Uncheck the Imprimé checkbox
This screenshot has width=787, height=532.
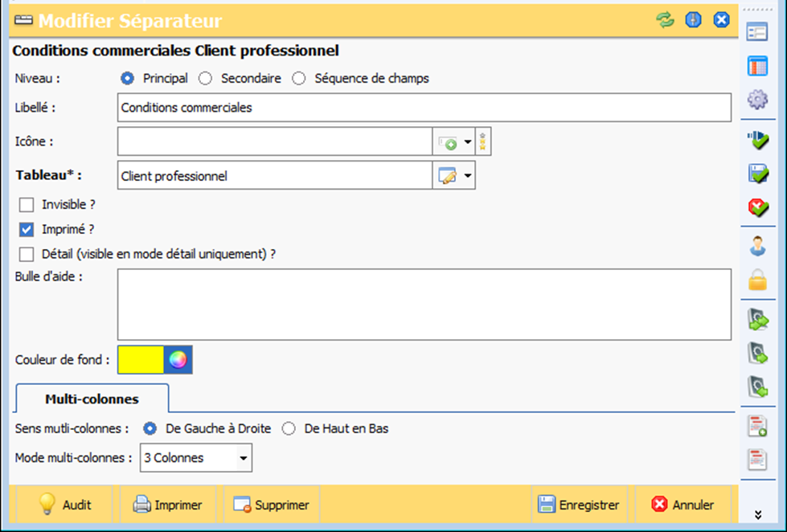[x=27, y=229]
